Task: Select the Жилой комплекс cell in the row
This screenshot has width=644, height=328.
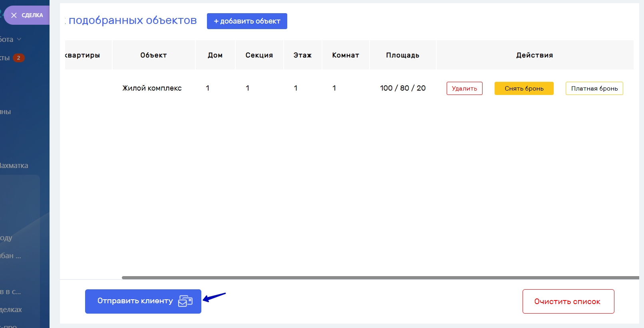Action: (152, 88)
